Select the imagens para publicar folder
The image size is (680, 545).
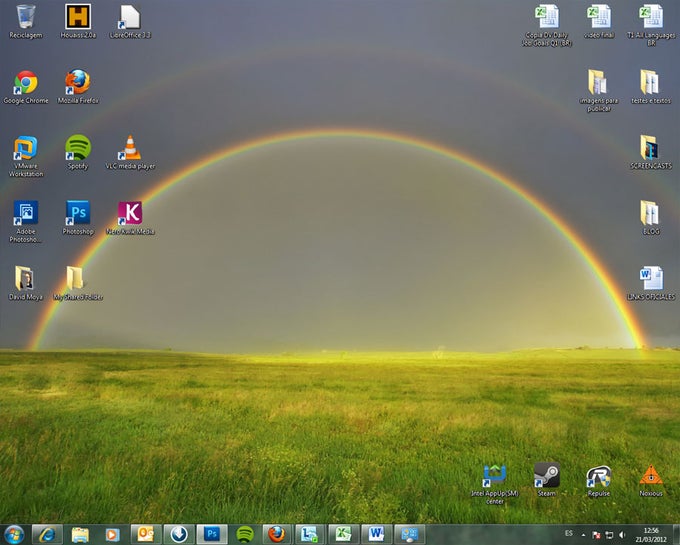[599, 91]
